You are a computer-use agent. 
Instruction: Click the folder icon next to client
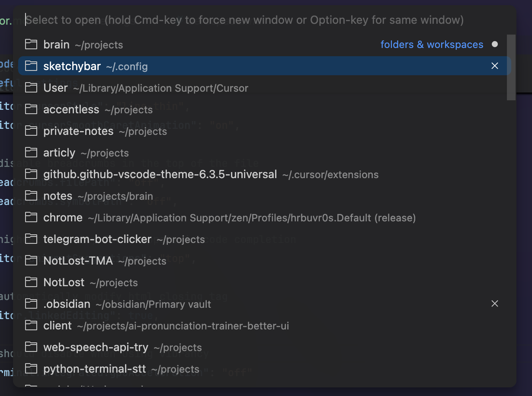(x=31, y=326)
